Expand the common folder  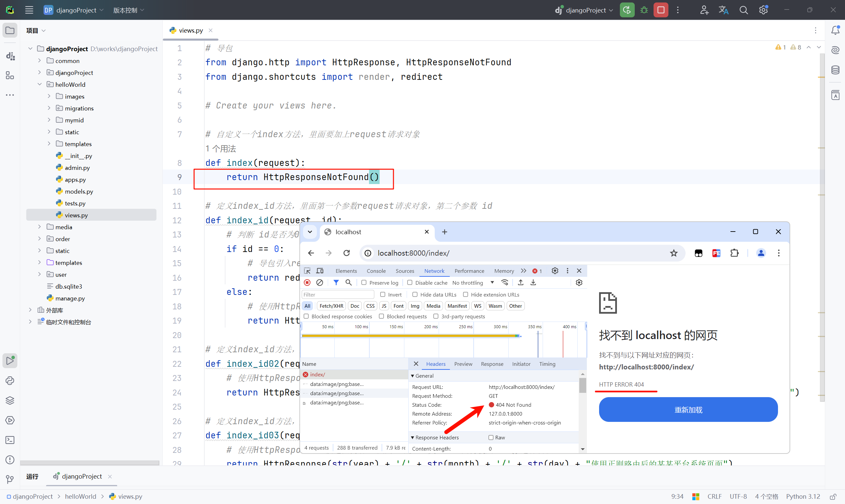point(39,60)
